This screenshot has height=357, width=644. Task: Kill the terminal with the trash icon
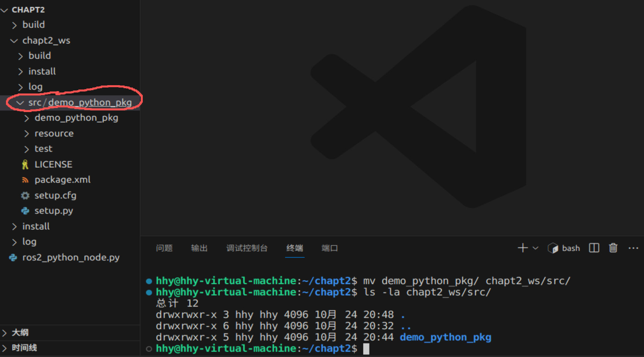pos(613,248)
